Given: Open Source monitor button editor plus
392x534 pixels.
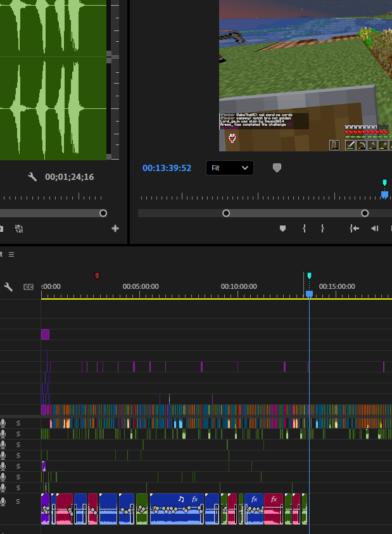Looking at the screenshot, I should click(115, 228).
